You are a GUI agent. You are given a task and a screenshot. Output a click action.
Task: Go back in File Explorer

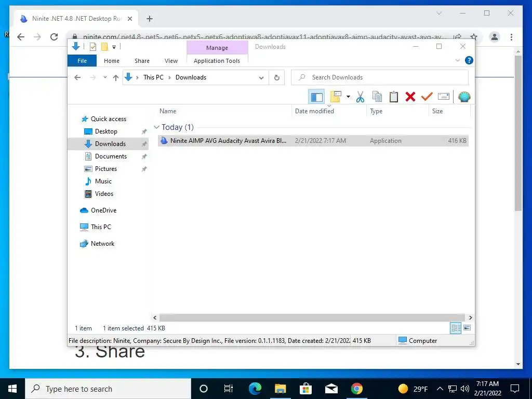77,78
